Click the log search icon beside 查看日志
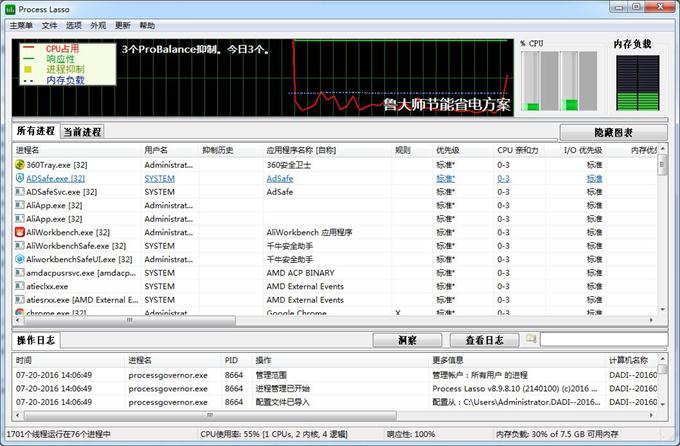This screenshot has height=446, width=680. tap(531, 340)
